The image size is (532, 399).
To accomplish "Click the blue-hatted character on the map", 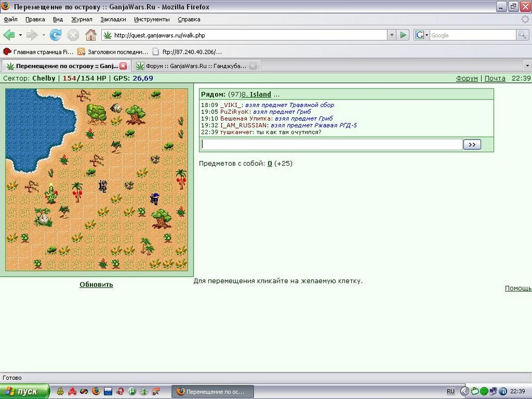I will (154, 199).
